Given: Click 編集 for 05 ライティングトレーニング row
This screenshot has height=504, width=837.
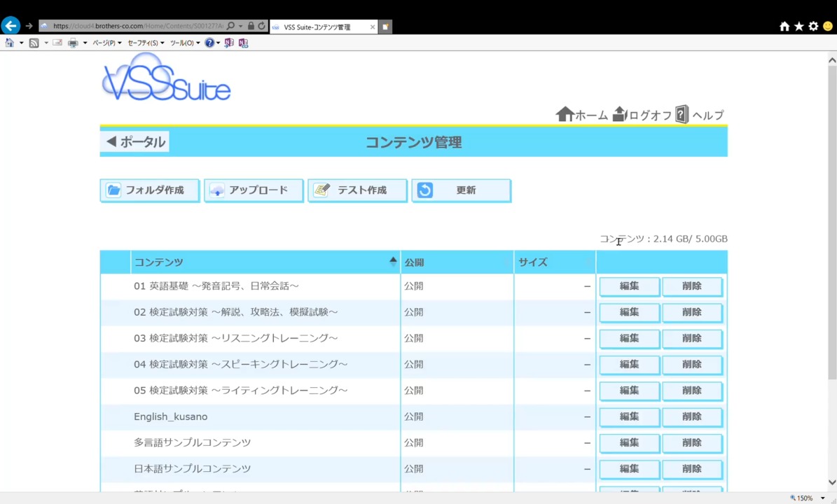Looking at the screenshot, I should [x=630, y=391].
